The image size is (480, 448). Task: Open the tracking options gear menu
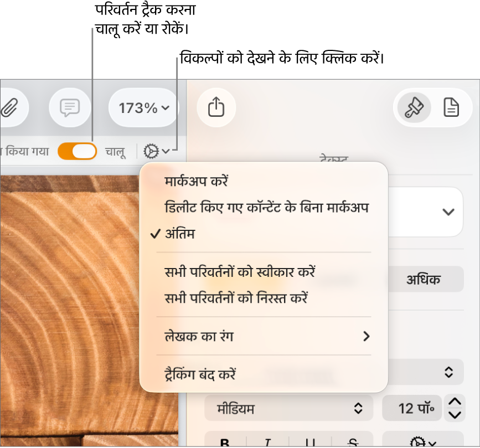click(x=157, y=151)
